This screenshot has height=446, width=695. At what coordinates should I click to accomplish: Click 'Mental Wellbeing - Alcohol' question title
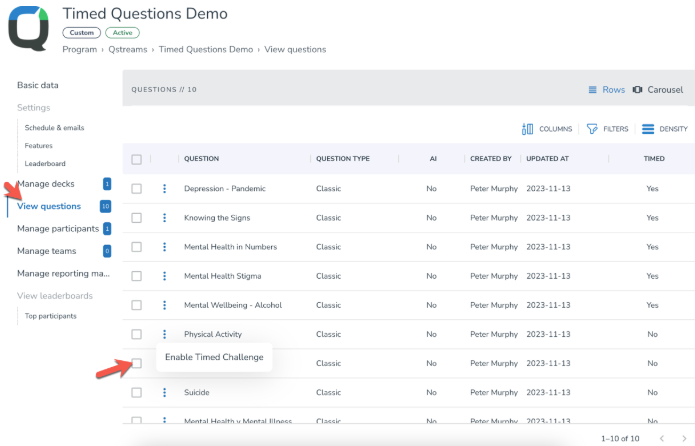click(x=233, y=305)
